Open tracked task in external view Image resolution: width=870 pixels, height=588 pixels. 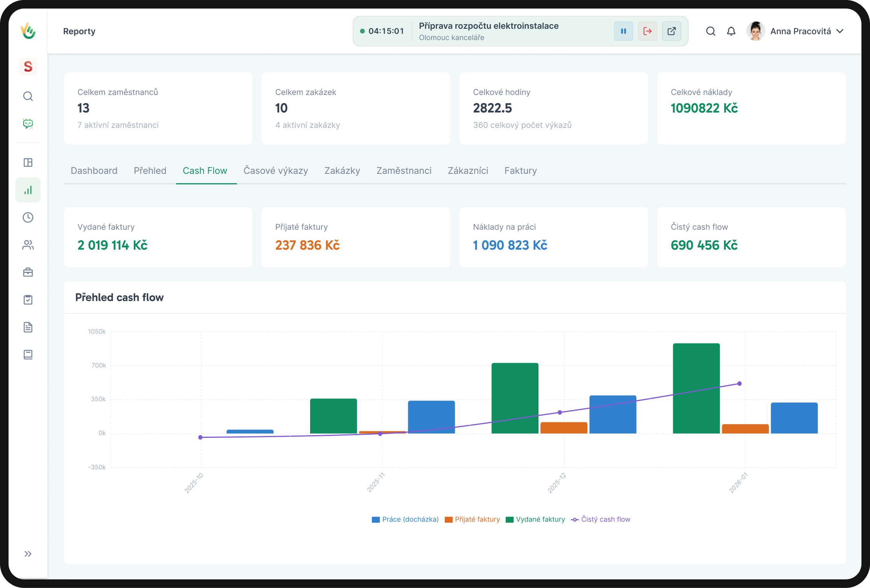tap(672, 31)
